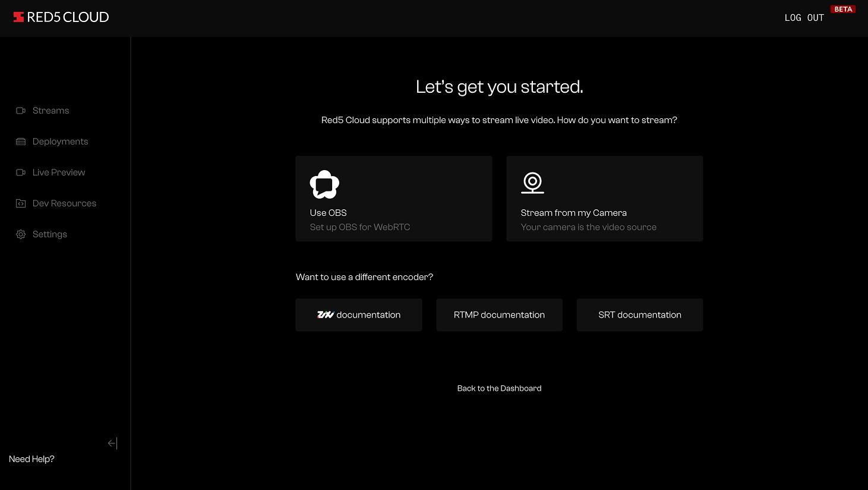Click the OBS flower-shaped icon

(324, 184)
